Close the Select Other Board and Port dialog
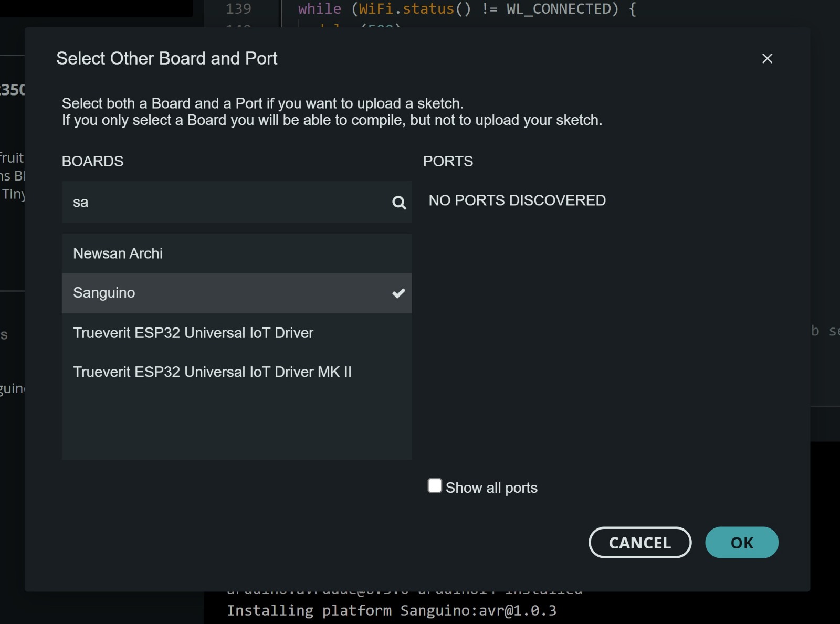The height and width of the screenshot is (624, 840). 767,58
